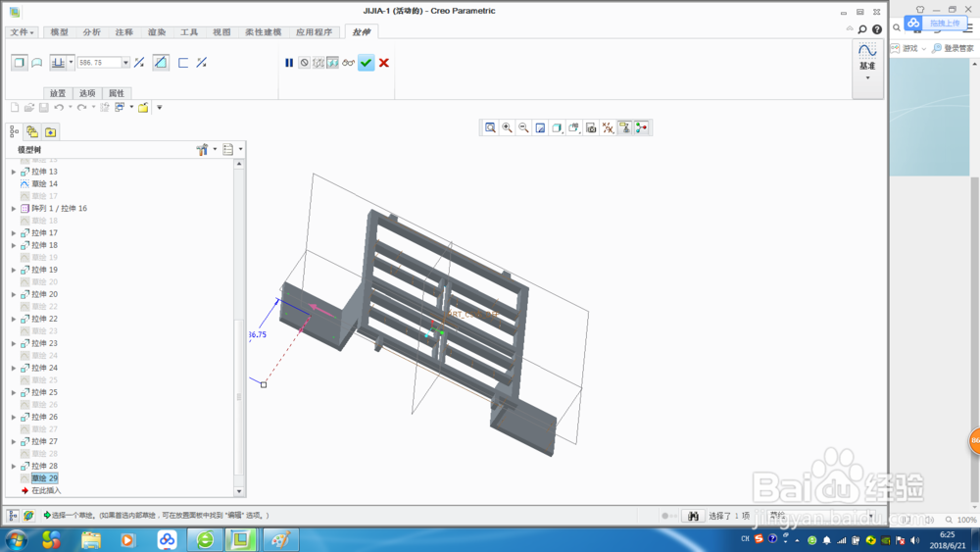
Task: Open the 属性 properties panel tab
Action: 117,93
